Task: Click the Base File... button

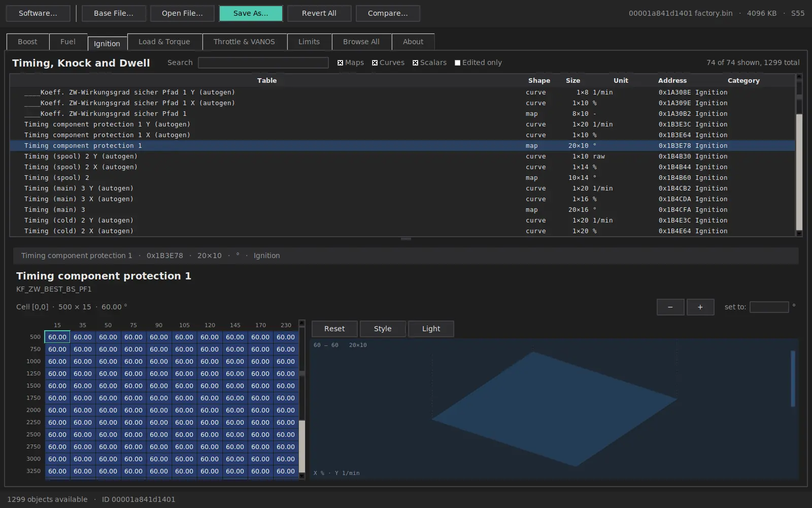Action: (114, 13)
